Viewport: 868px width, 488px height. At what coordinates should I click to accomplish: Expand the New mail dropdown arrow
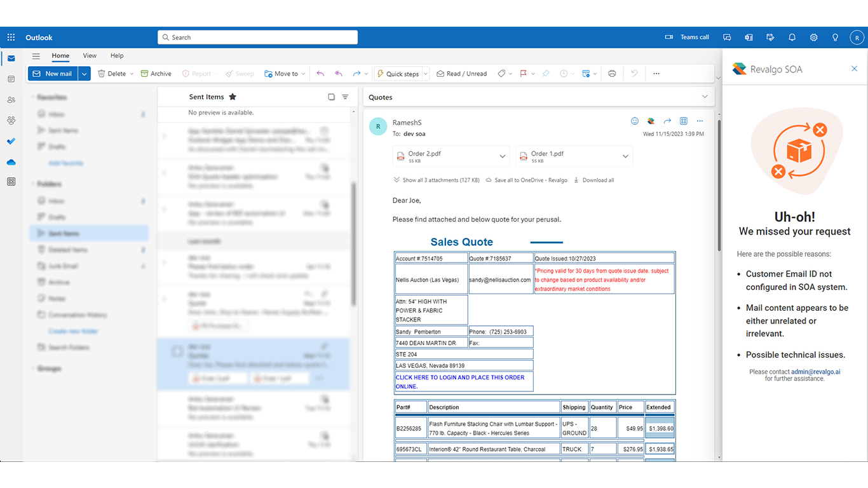pyautogui.click(x=85, y=74)
